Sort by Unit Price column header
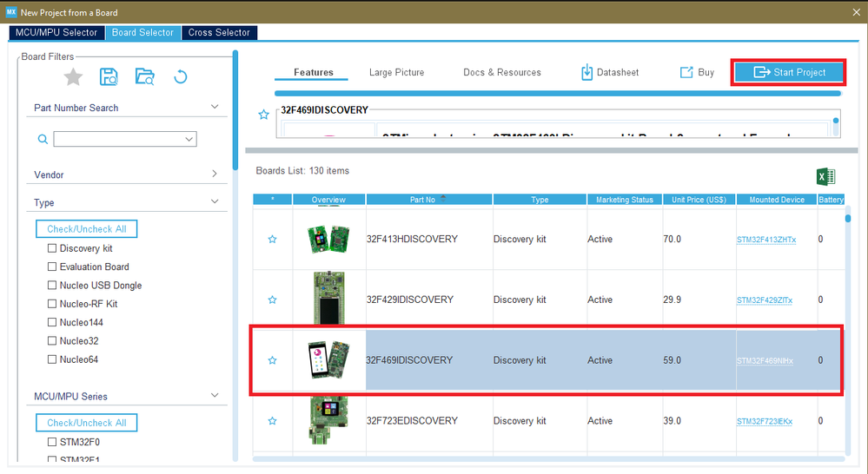Screen dimensions: 868x474 [699, 199]
